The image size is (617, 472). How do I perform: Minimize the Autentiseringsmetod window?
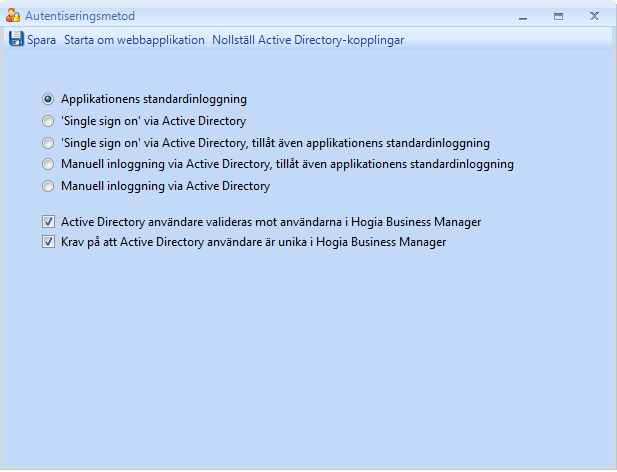point(523,17)
